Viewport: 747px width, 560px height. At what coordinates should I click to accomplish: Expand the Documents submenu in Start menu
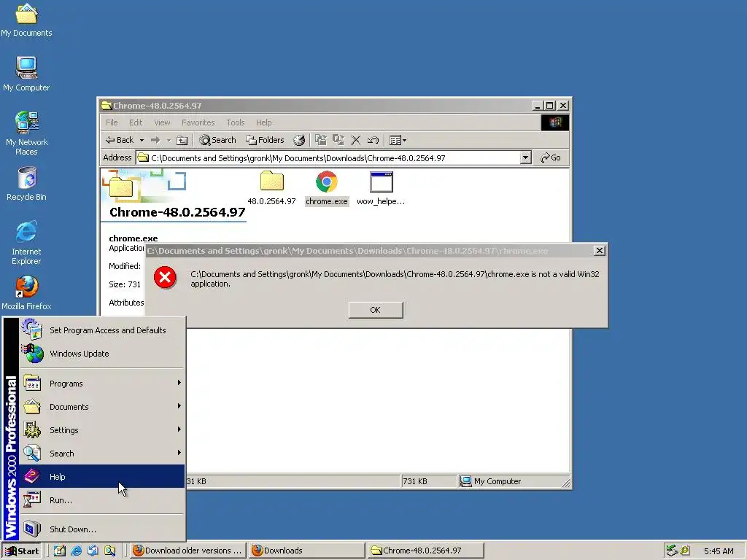point(102,407)
